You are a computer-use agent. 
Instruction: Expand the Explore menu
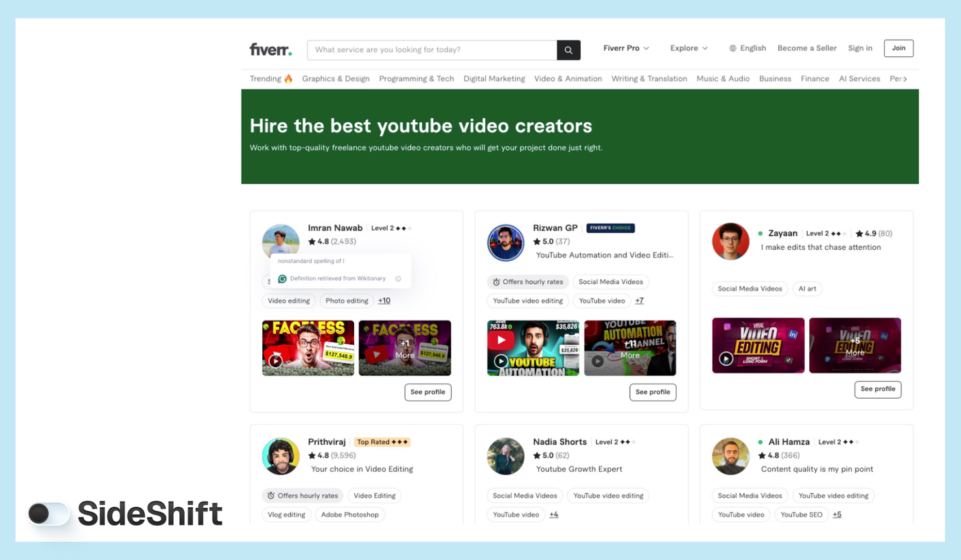pyautogui.click(x=688, y=48)
